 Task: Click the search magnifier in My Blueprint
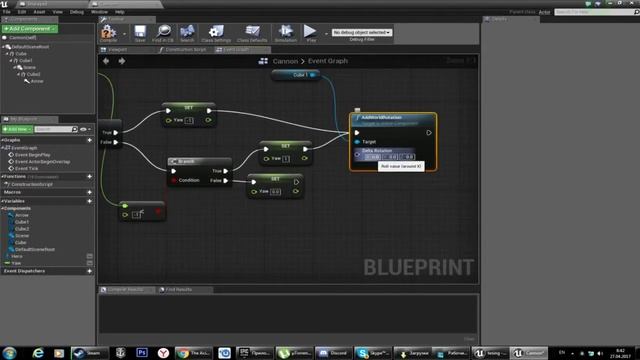[74, 129]
